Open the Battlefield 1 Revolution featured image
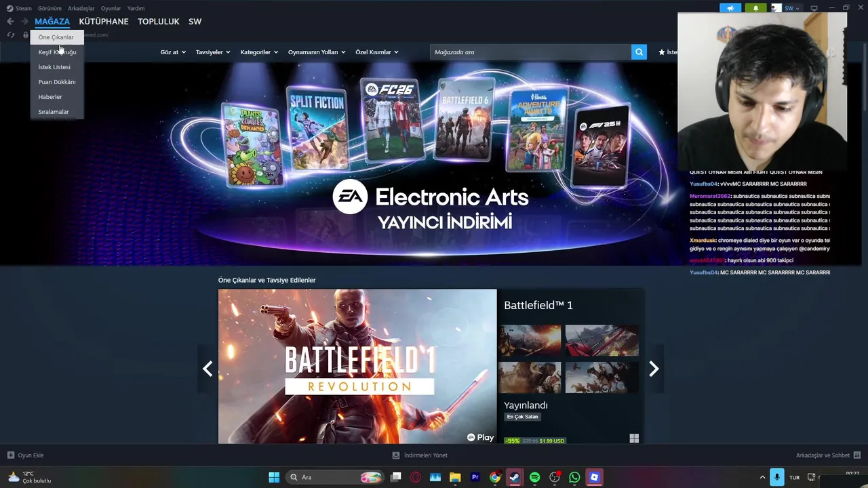This screenshot has width=868, height=488. pyautogui.click(x=357, y=367)
